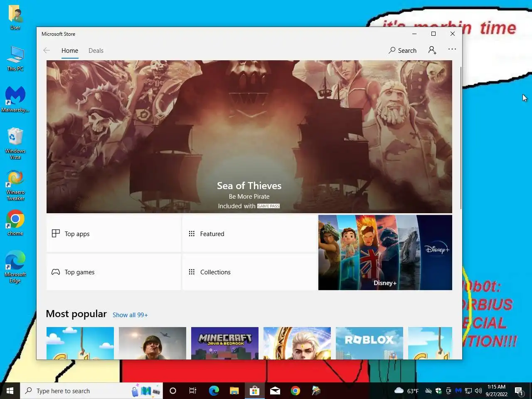Viewport: 532px width, 399px height.
Task: Select the Malwarebytes desktop shortcut
Action: [15, 99]
